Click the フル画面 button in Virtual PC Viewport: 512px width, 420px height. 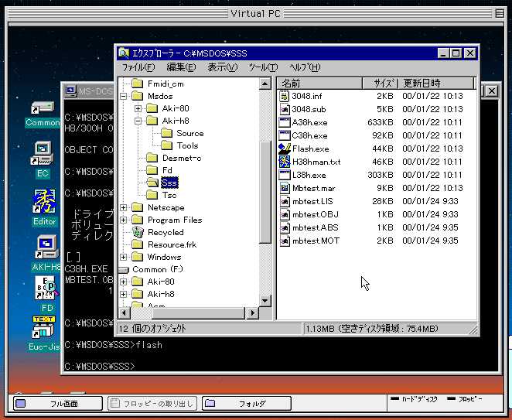click(58, 404)
